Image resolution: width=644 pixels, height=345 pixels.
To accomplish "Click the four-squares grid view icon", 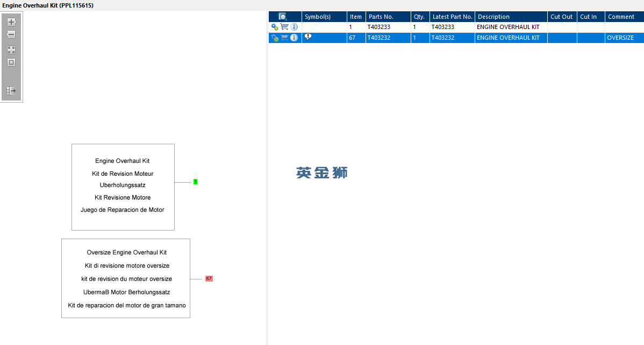I will 11,50.
